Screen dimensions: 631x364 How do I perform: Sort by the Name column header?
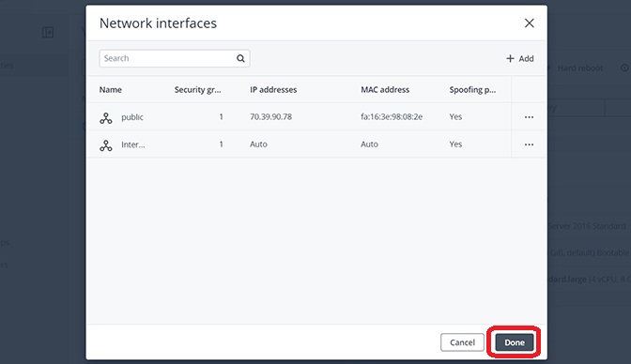110,90
